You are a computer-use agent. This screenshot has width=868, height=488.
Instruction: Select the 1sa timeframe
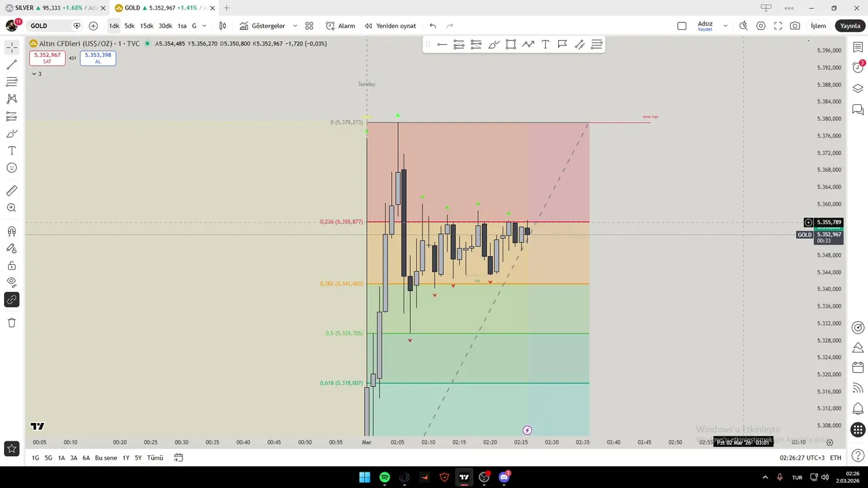(x=182, y=26)
